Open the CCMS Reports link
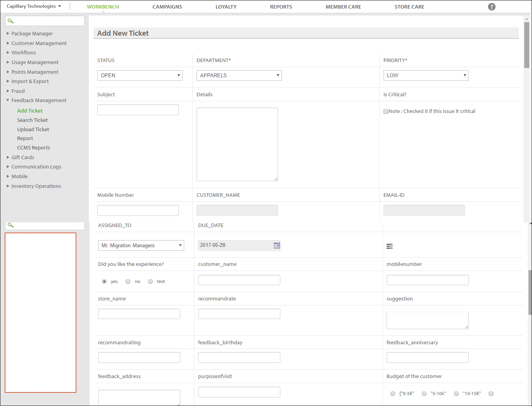 (x=33, y=147)
